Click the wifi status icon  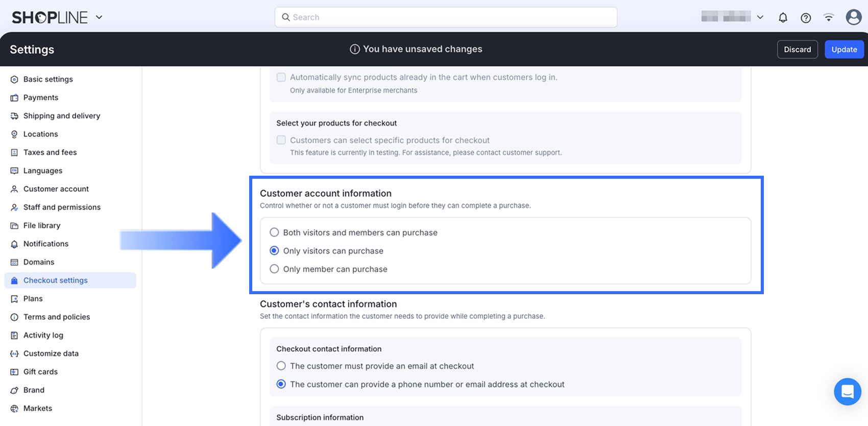pos(829,18)
